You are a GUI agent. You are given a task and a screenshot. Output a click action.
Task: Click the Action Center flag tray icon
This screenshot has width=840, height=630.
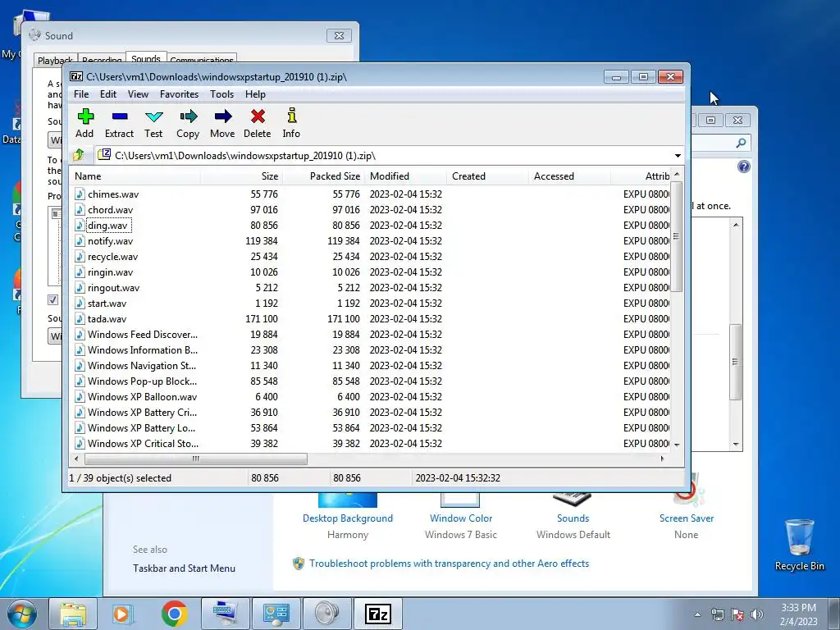[737, 614]
